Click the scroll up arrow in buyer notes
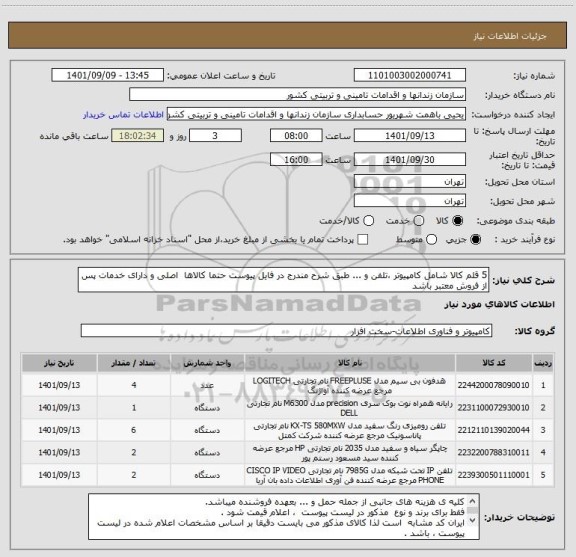 point(472,501)
